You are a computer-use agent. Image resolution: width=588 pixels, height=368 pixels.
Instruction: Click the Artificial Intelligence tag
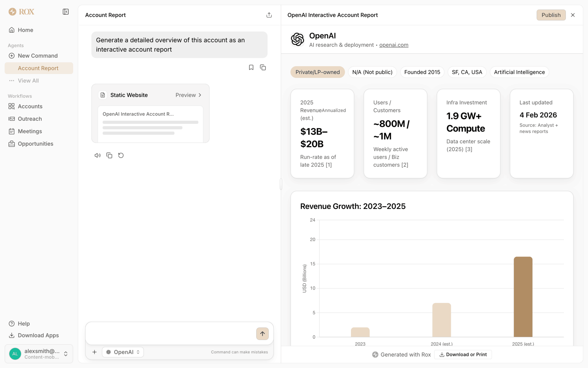519,72
